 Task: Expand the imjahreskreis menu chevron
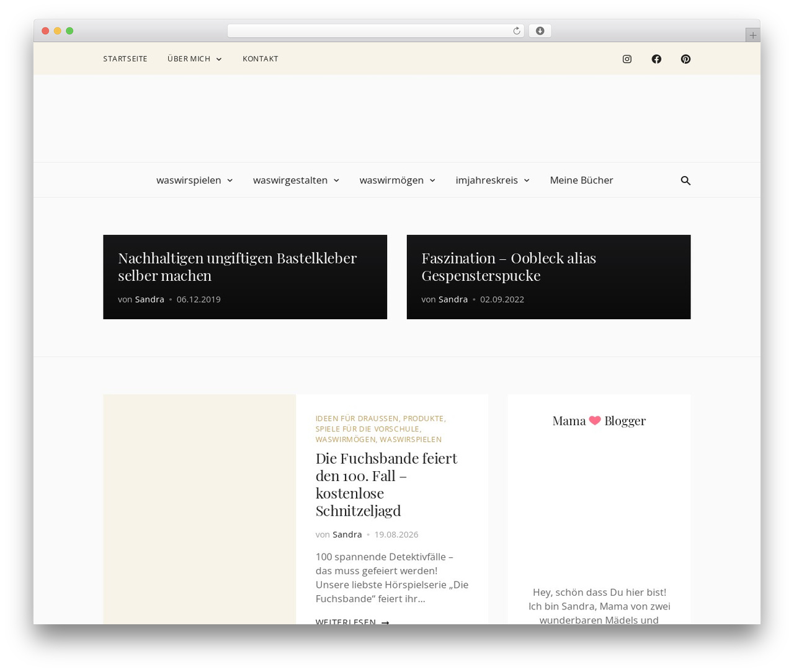[x=527, y=180]
